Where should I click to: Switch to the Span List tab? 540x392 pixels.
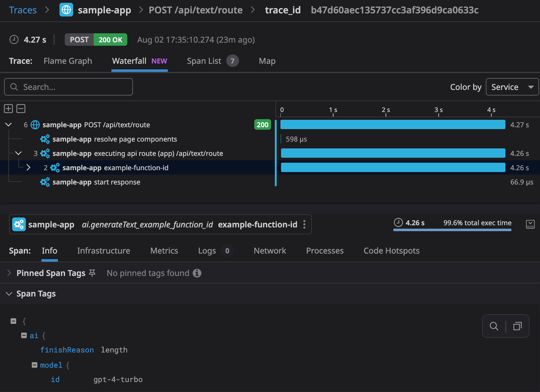click(x=204, y=61)
